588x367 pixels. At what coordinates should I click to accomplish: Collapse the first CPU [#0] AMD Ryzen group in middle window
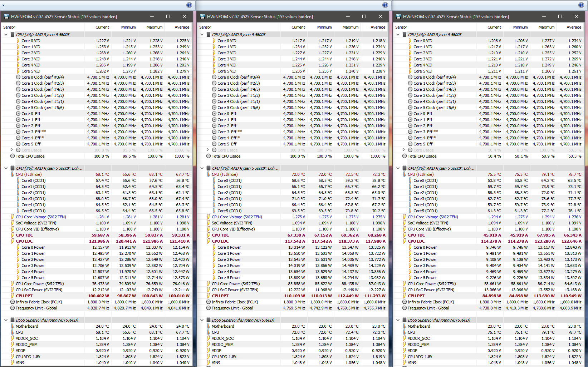tap(202, 35)
